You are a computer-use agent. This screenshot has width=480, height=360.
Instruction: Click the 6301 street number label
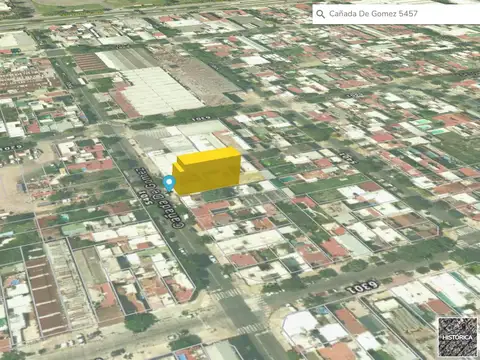[363, 287]
